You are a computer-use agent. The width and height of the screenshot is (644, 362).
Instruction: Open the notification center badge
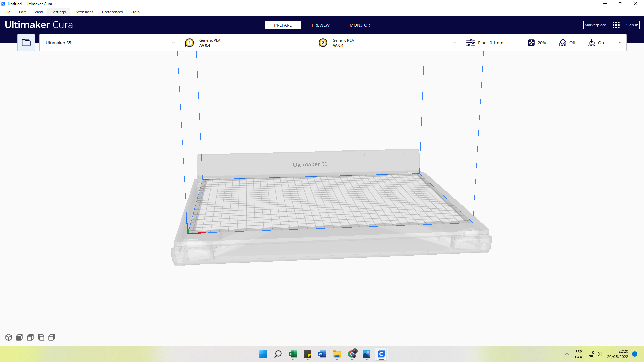635,354
